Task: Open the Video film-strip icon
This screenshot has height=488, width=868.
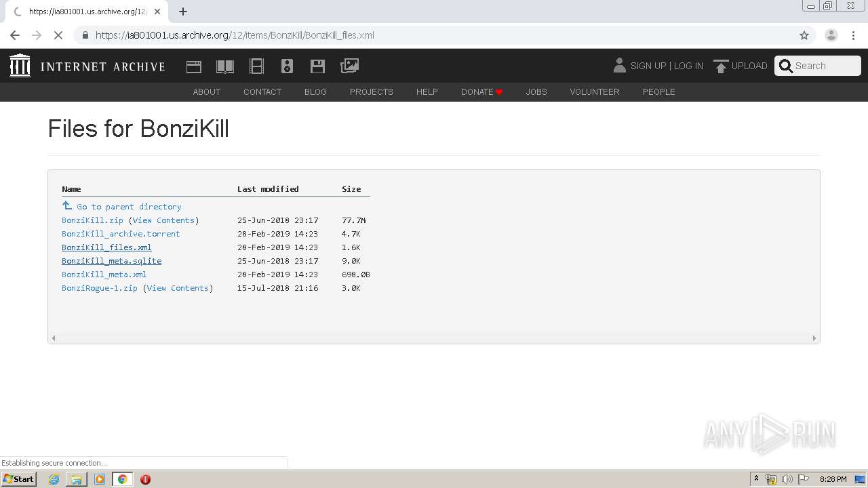Action: (256, 66)
